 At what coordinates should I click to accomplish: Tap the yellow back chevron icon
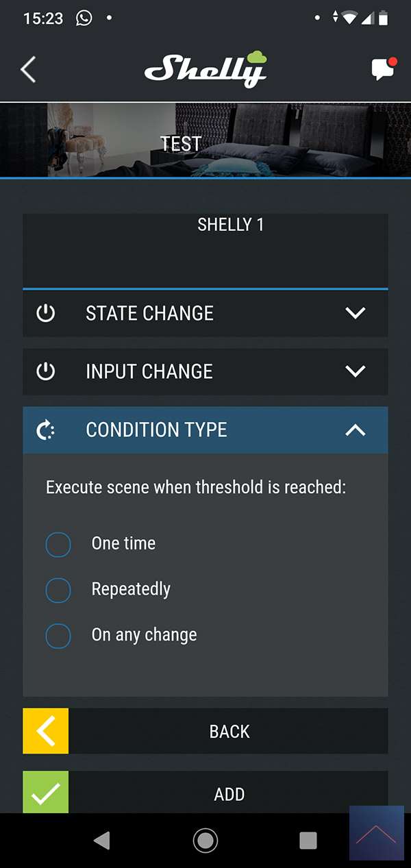46,731
